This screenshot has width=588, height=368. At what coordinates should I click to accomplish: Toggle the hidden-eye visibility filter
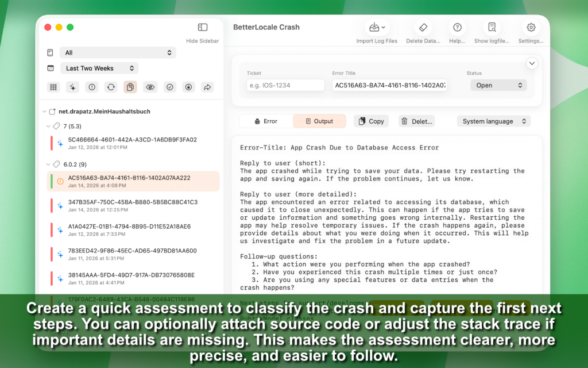[x=150, y=87]
